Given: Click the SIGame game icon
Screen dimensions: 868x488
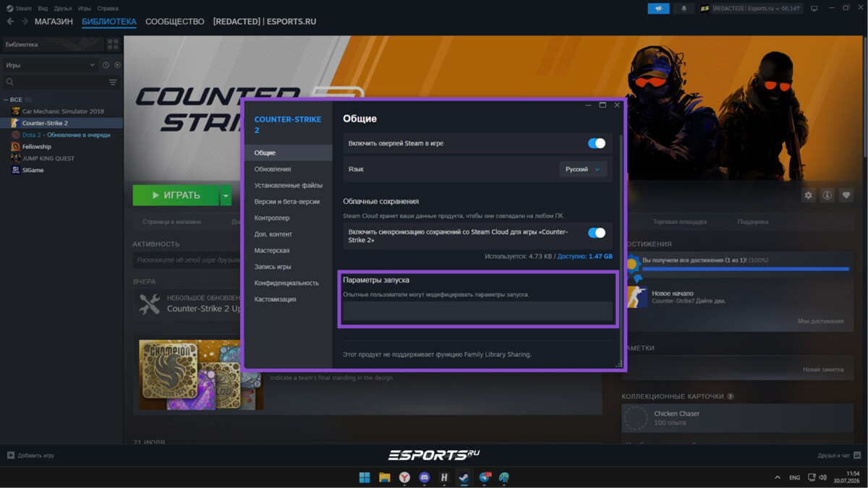Looking at the screenshot, I should [15, 170].
